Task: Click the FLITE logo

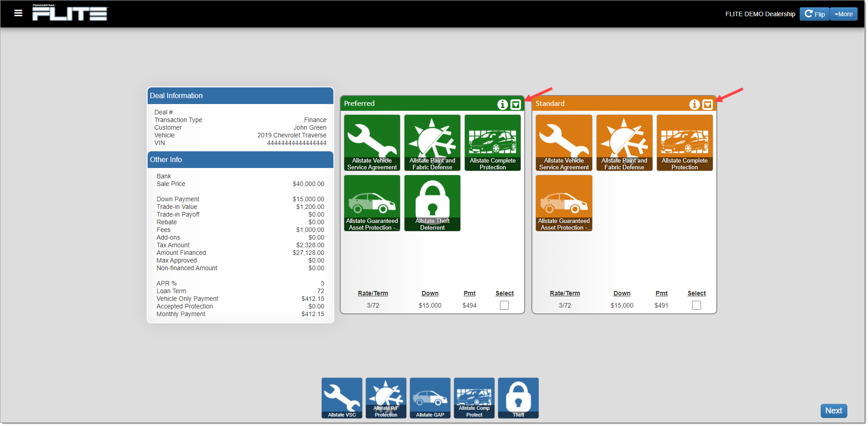Action: click(70, 13)
